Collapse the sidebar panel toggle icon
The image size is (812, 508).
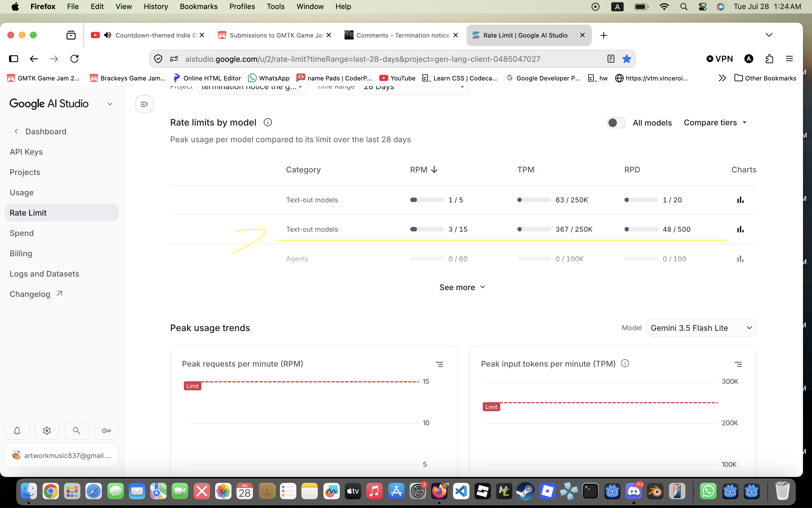pos(144,104)
